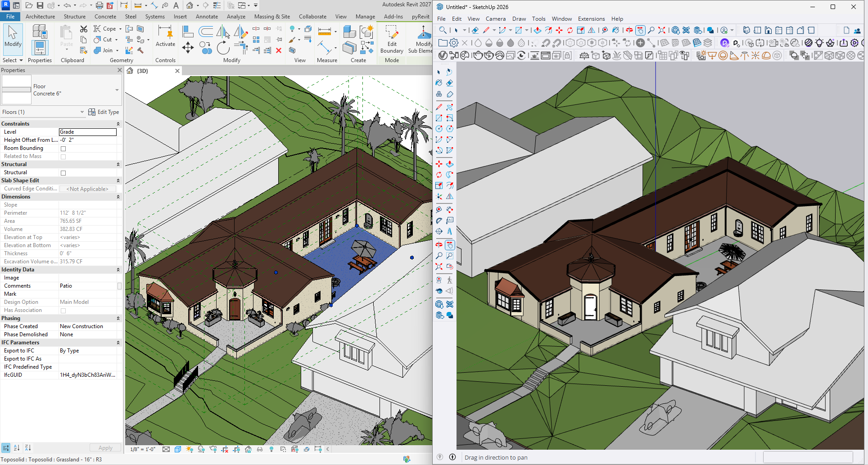Click the Comments field showing Patio
The image size is (868, 465).
pyautogui.click(x=88, y=286)
